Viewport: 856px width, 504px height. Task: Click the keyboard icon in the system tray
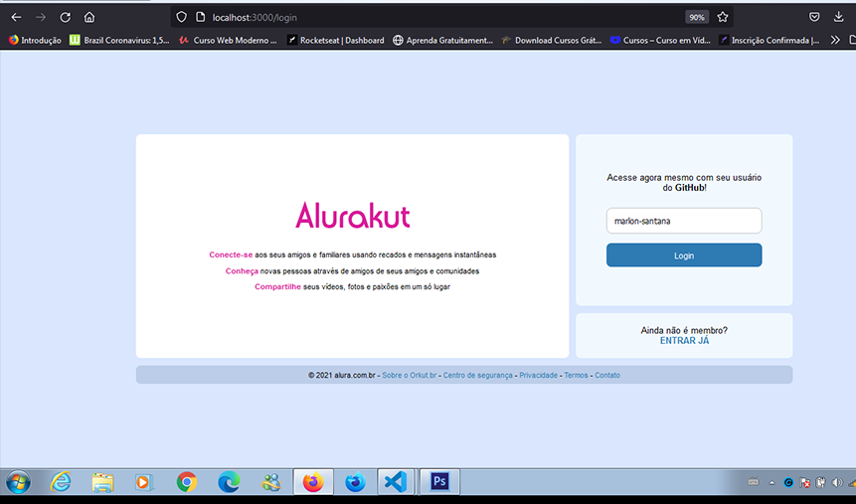754,482
